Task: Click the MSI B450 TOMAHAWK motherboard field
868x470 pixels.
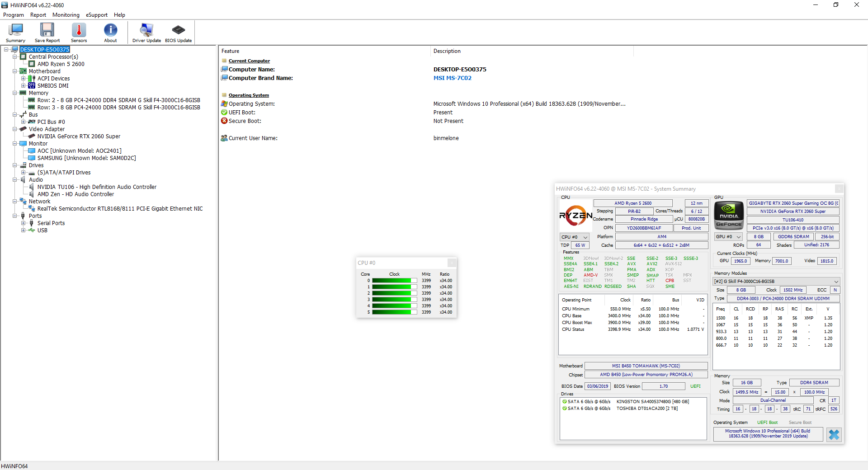Action: (646, 366)
